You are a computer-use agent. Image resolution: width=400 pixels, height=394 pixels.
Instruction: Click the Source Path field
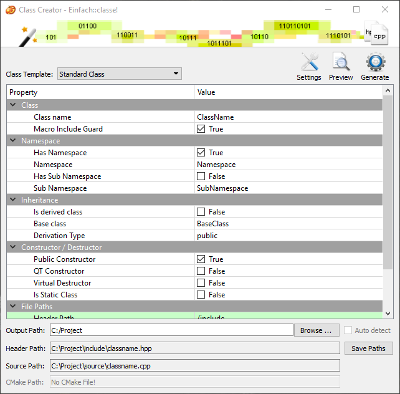[x=195, y=366]
